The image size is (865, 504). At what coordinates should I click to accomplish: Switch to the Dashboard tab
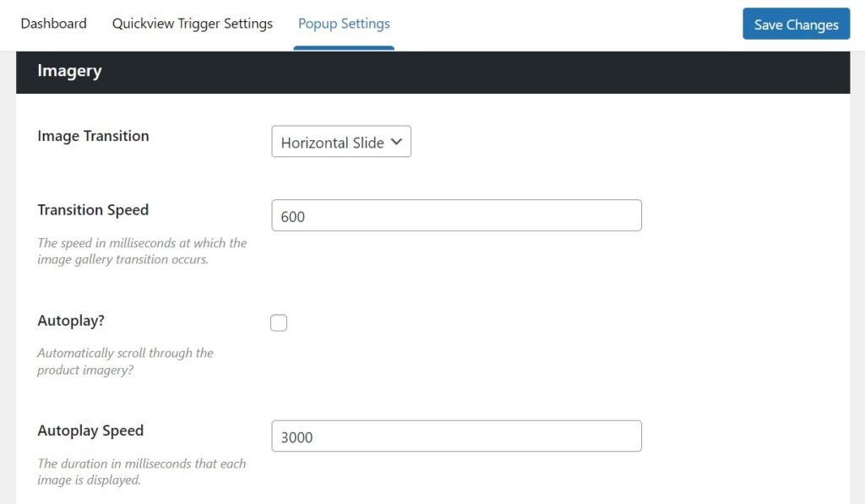(53, 24)
